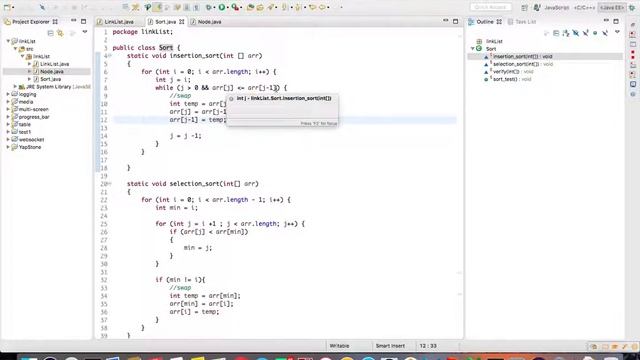Click the Open Type toolbar icon
640x360 pixels.
click(250, 7)
